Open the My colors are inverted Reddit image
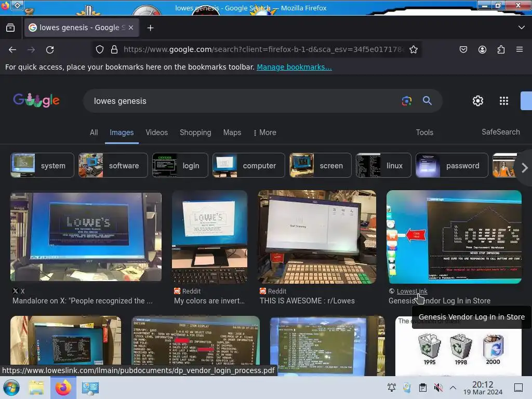This screenshot has height=399, width=532. [x=210, y=237]
